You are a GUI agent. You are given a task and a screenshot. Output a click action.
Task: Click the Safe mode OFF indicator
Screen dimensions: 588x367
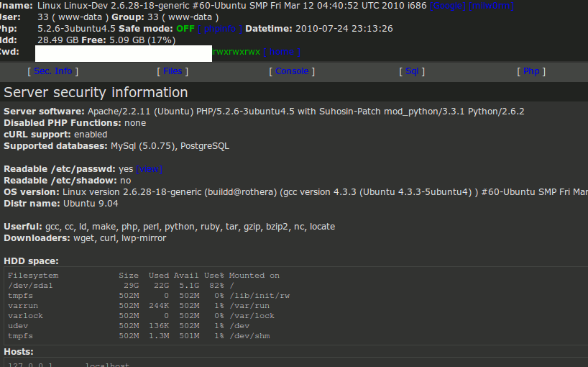tap(185, 29)
